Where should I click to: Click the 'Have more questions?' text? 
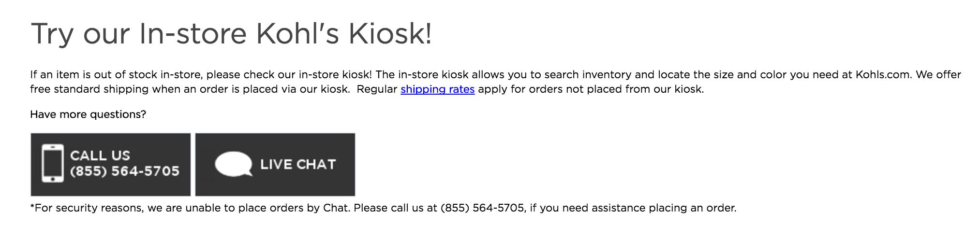pyautogui.click(x=88, y=114)
